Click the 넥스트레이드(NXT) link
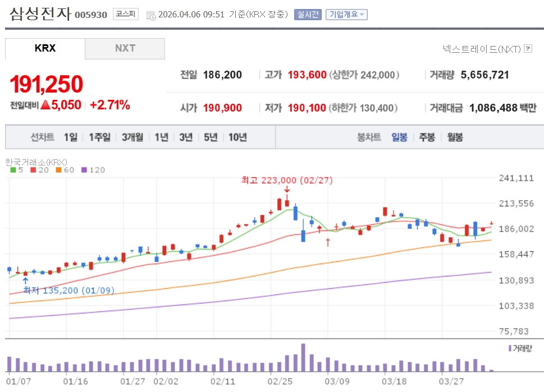This screenshot has height=392, width=544. (482, 49)
